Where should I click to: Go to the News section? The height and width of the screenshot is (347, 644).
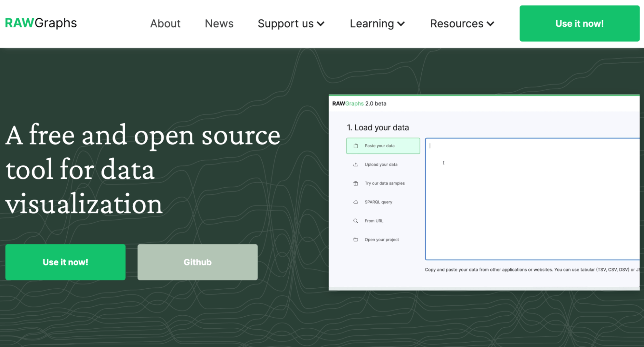[219, 24]
